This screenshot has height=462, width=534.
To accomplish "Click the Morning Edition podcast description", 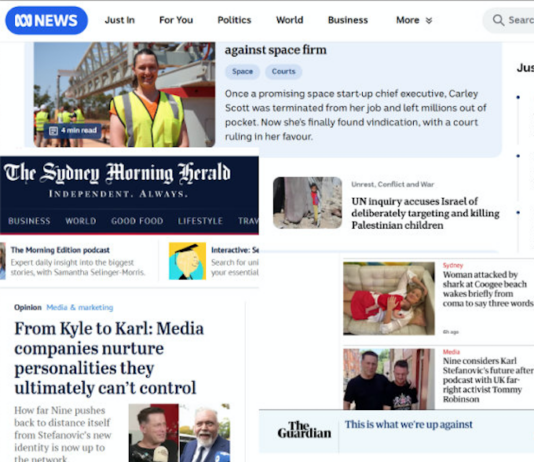I will [78, 267].
